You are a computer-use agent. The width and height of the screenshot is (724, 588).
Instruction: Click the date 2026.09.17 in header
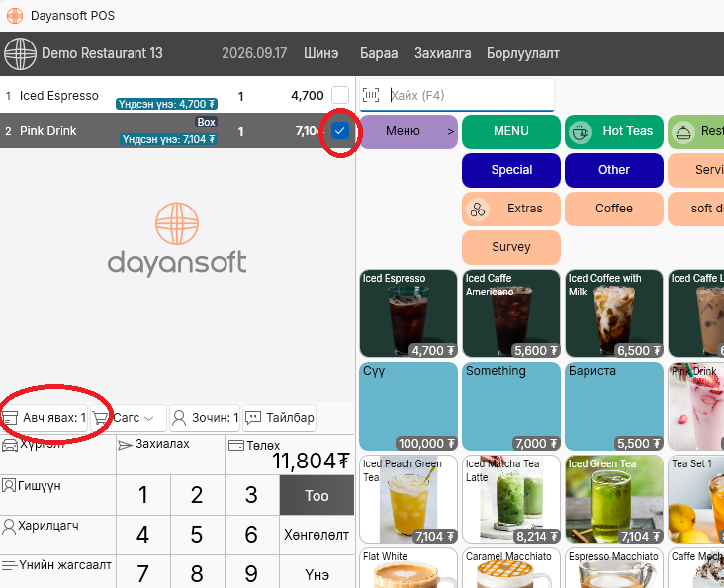254,53
